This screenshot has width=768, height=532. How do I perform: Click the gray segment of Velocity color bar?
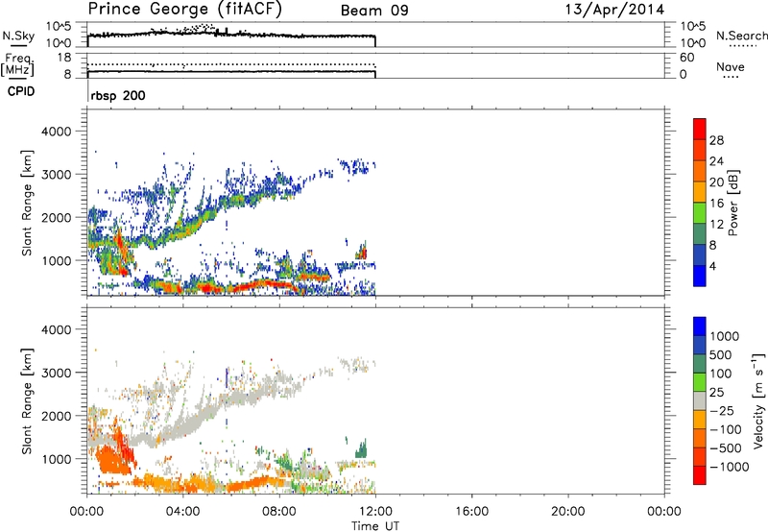[x=700, y=400]
